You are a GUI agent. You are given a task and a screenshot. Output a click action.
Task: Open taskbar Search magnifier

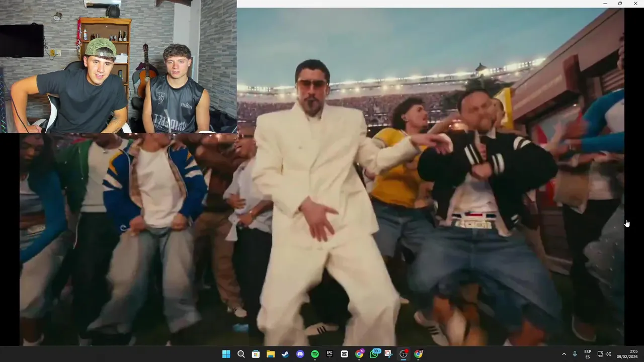[241, 354]
